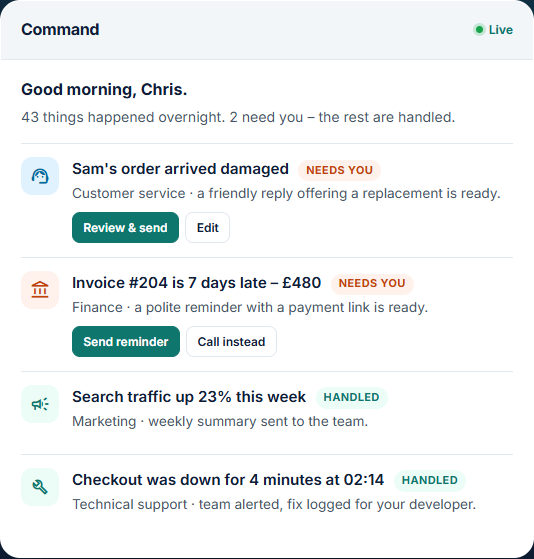Click the "Command" header title

point(60,30)
